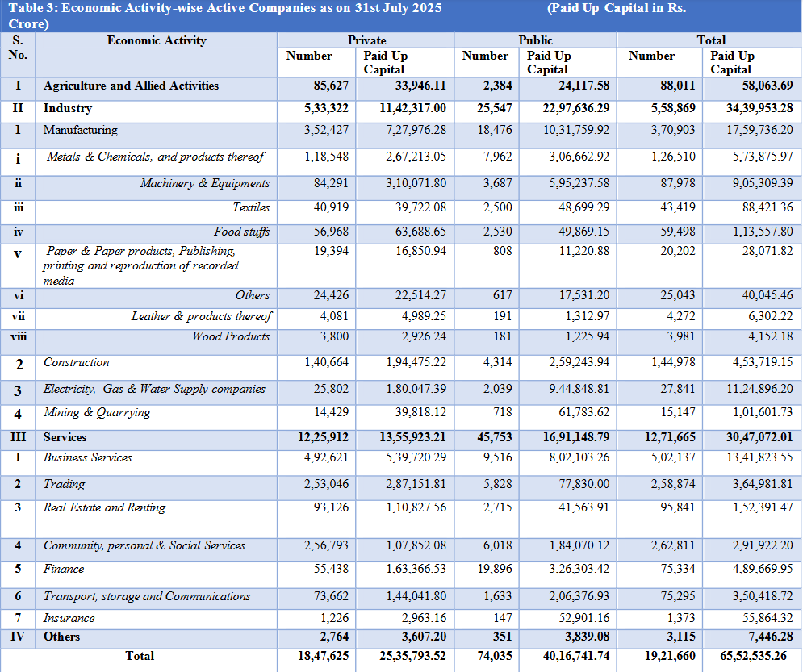
Task: Click the 'Construction' row label
Action: click(x=77, y=362)
